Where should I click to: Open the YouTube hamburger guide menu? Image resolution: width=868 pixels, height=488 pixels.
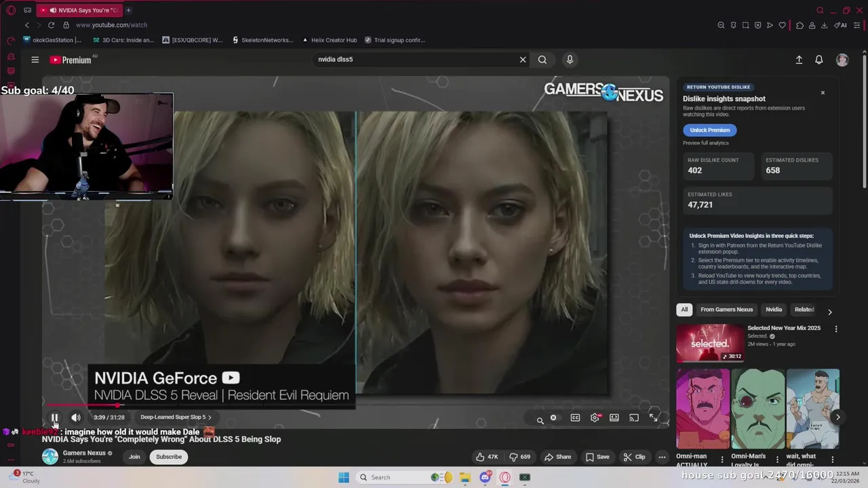(35, 60)
